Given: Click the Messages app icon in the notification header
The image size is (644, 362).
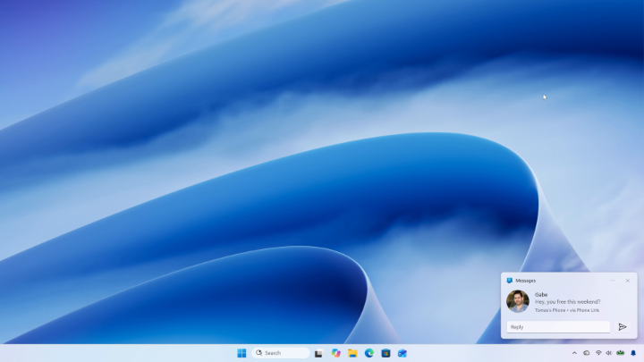Looking at the screenshot, I should pos(509,281).
